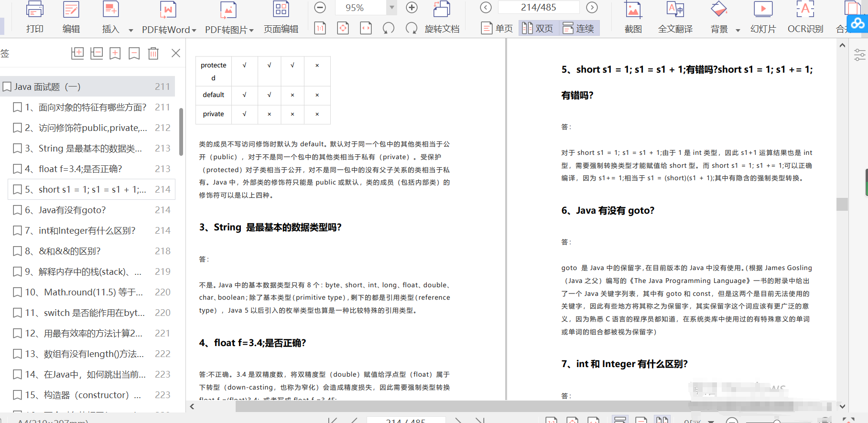Click the 打印 (Print) icon

click(34, 10)
